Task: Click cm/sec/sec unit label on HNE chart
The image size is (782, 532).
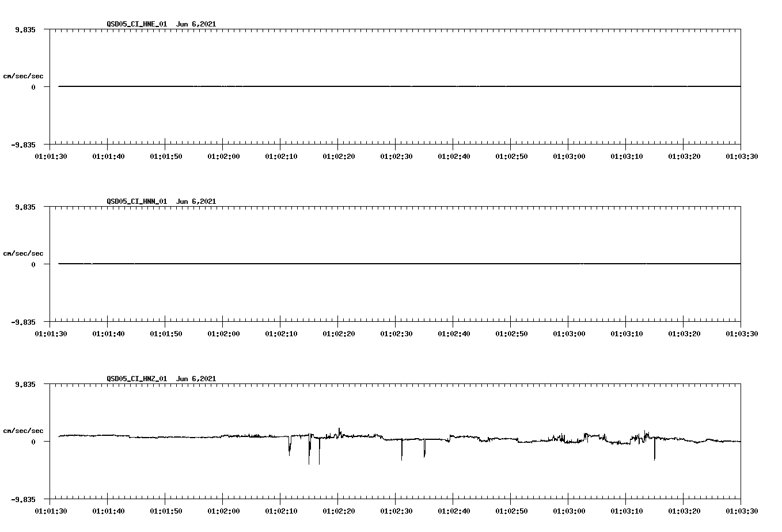Action: coord(23,76)
